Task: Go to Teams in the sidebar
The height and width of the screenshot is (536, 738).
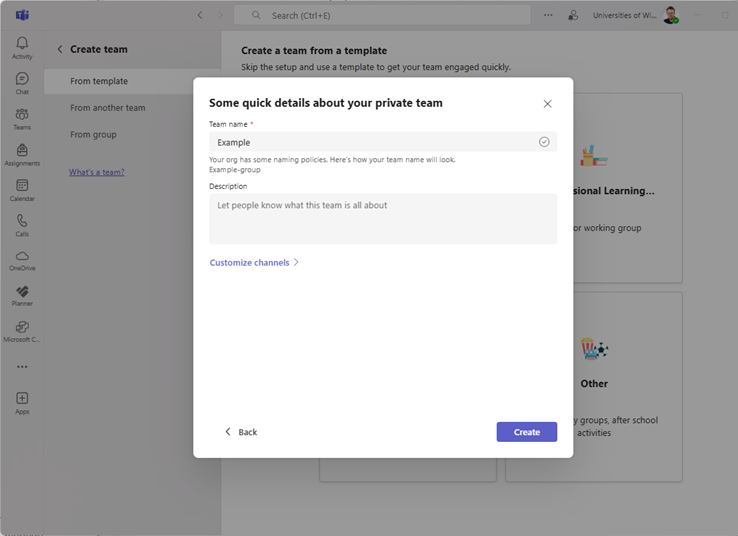Action: point(22,119)
